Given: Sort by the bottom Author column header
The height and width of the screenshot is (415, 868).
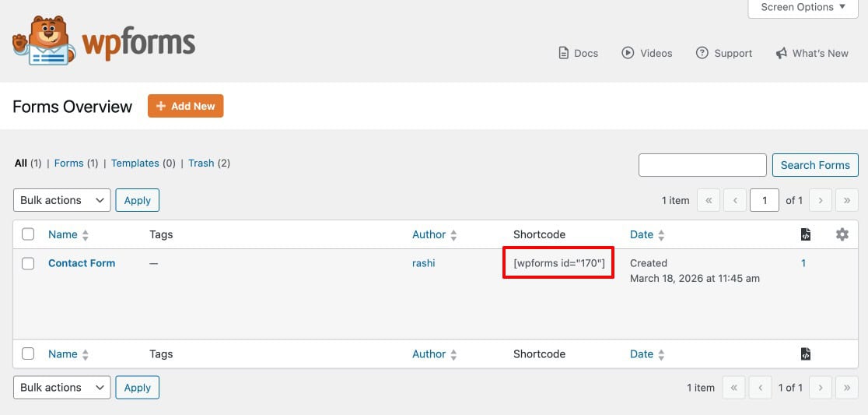Looking at the screenshot, I should pos(429,354).
